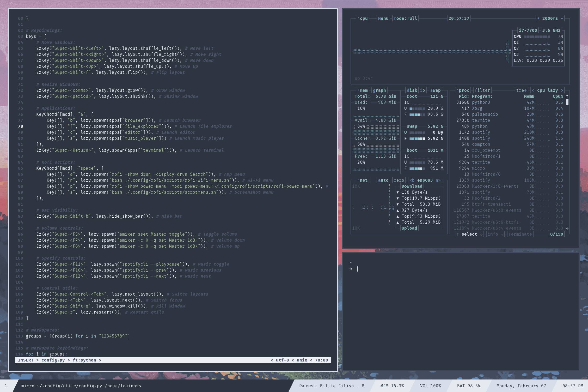Toggle the process tree view
Viewport: 588px width, 392px height.
coord(521,90)
